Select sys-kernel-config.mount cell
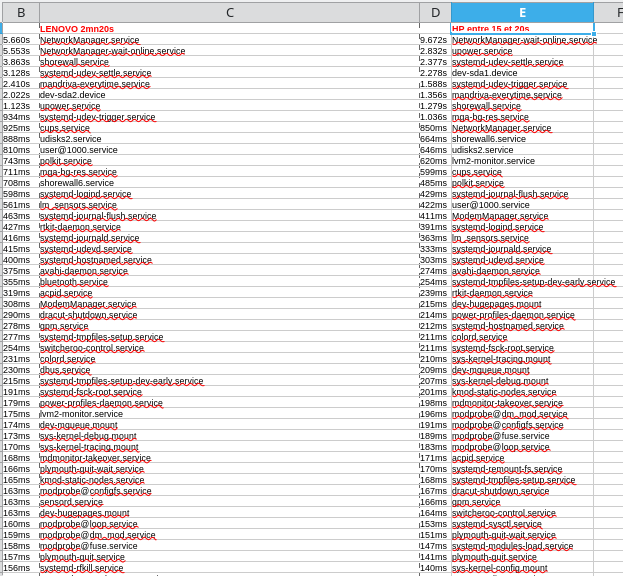This screenshot has height=576, width=623. (522, 568)
